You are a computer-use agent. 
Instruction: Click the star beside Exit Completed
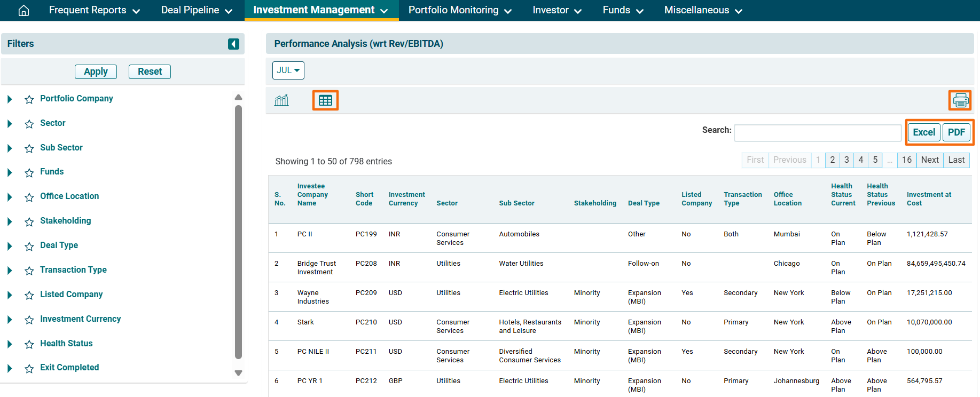(29, 368)
